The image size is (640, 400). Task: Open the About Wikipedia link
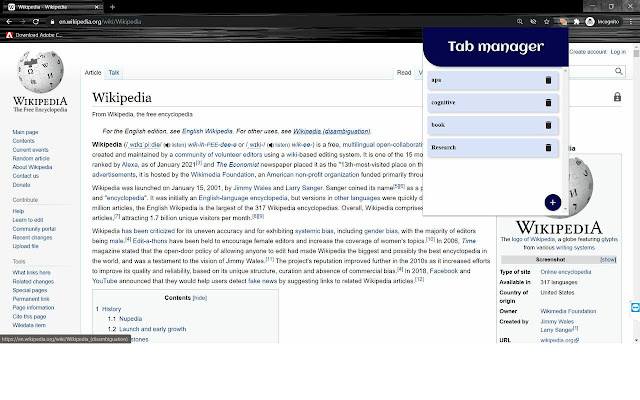coord(32,167)
